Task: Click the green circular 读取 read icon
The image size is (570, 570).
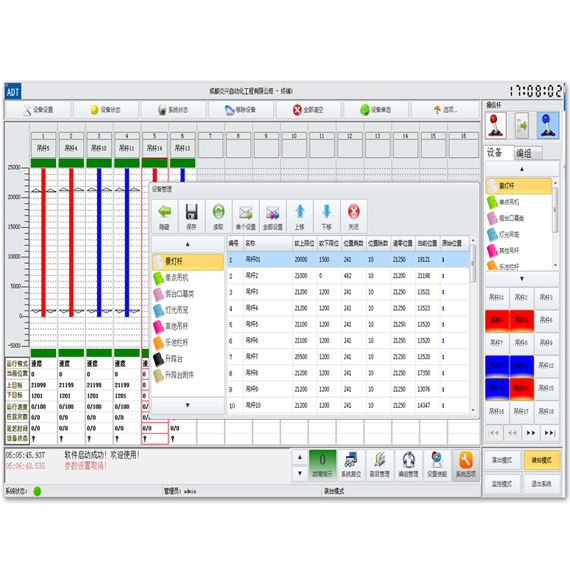Action: (x=218, y=216)
